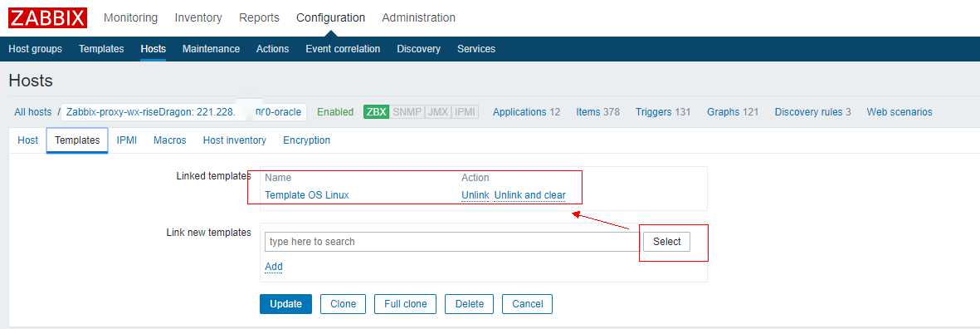Click the Clone button
Image resolution: width=980 pixels, height=329 pixels.
click(x=344, y=304)
